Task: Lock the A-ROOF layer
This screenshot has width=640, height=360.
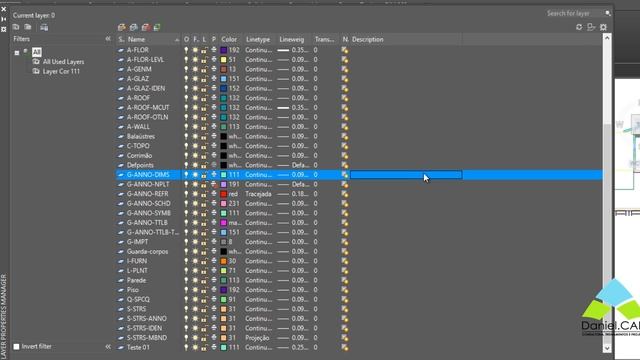Action: (x=204, y=98)
